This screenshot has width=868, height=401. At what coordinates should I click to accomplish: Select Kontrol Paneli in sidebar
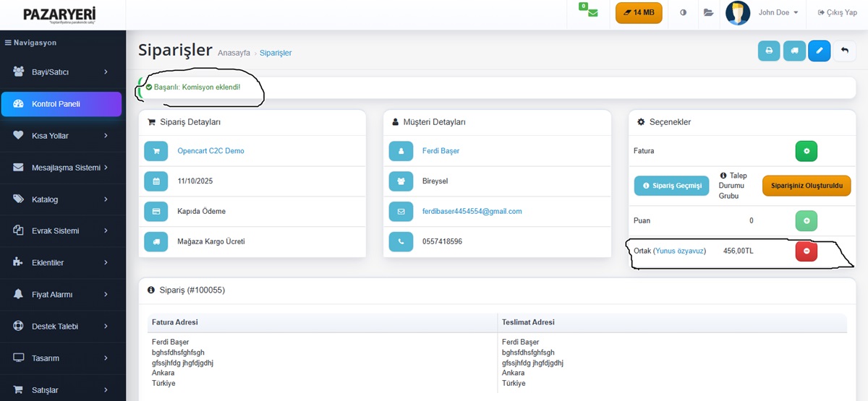click(x=61, y=104)
